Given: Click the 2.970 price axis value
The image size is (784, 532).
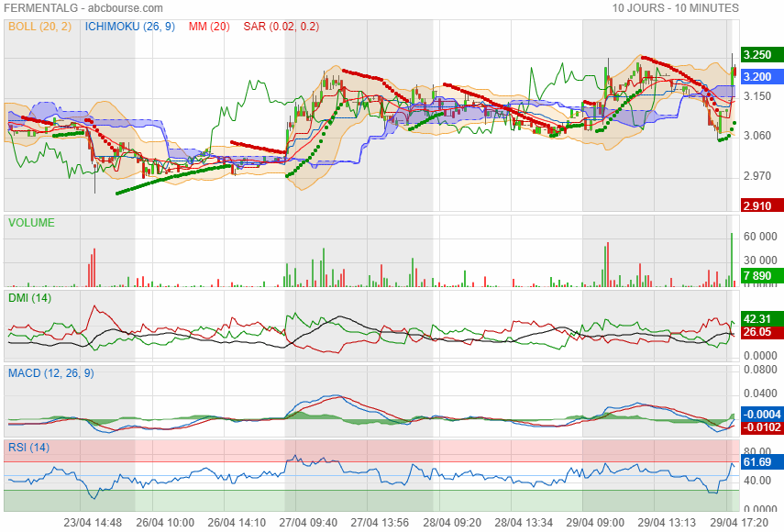Looking at the screenshot, I should click(757, 176).
